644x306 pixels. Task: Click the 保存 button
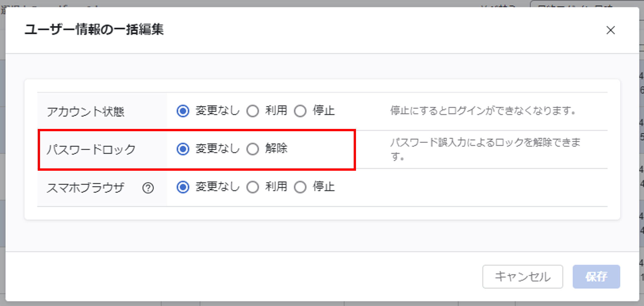[x=596, y=277]
